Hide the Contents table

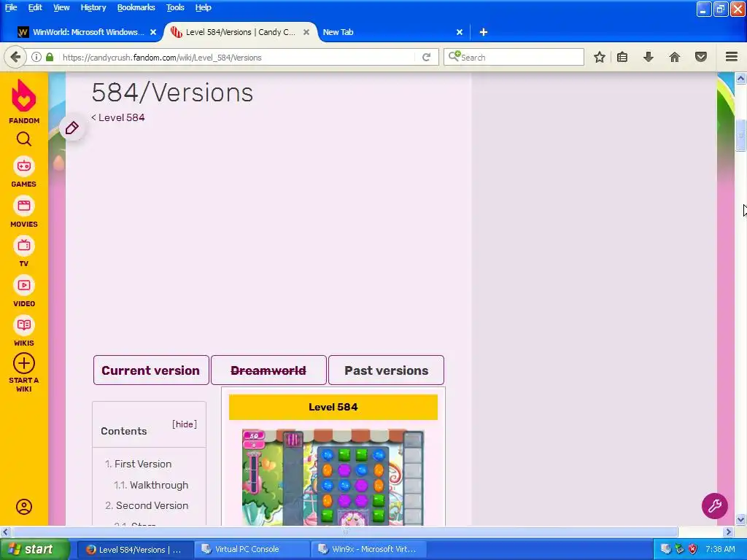point(185,424)
